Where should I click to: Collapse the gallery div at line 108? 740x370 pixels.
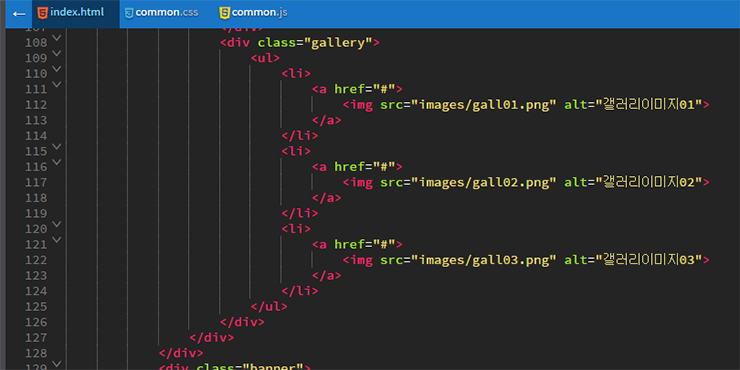[x=57, y=37]
